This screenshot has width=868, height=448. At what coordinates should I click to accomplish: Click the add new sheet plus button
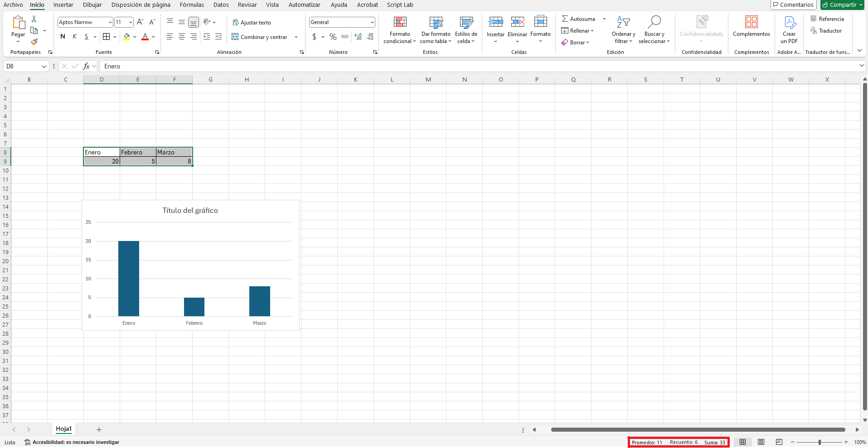click(99, 429)
